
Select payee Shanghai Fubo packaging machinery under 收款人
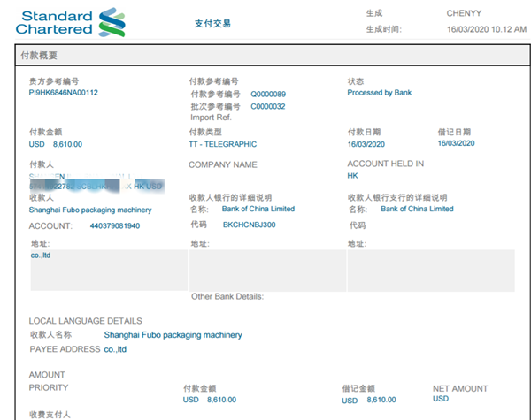click(x=90, y=210)
